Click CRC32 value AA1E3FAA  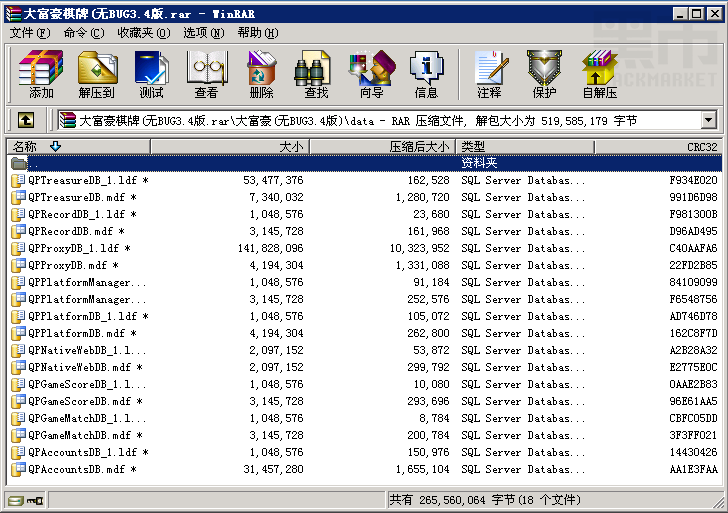693,469
